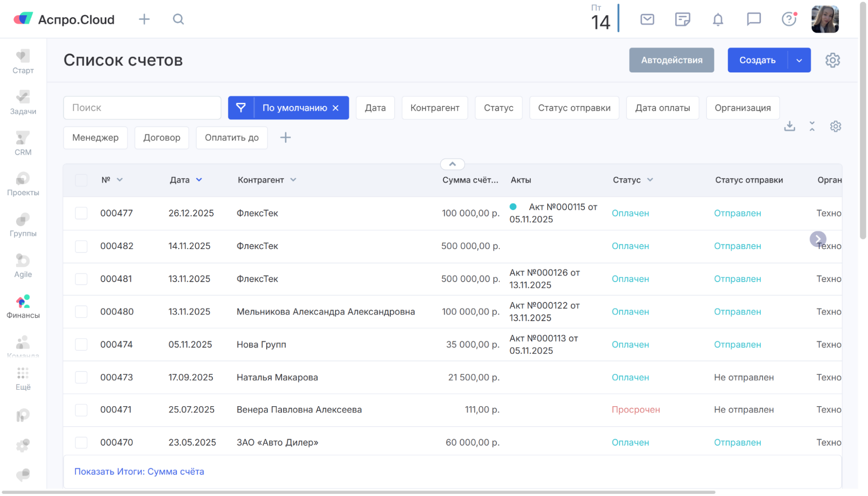The height and width of the screenshot is (496, 868).
Task: Open the chat messages icon
Action: click(753, 20)
